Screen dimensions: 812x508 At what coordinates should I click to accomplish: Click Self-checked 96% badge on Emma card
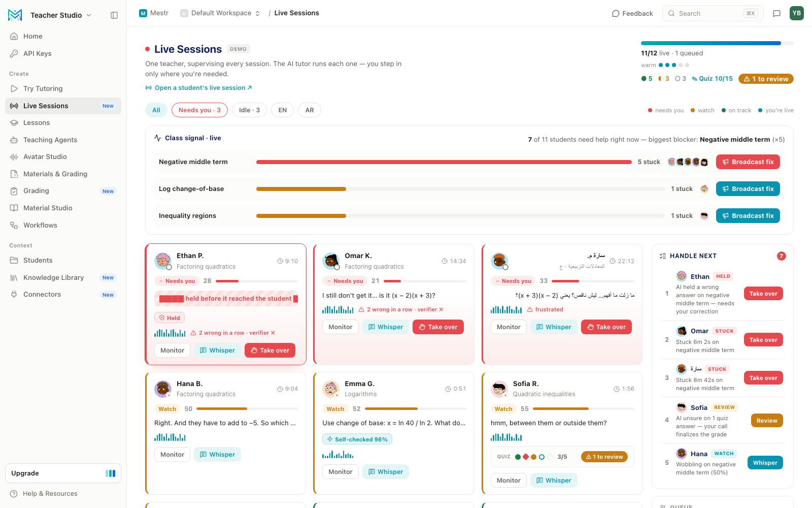coord(357,439)
